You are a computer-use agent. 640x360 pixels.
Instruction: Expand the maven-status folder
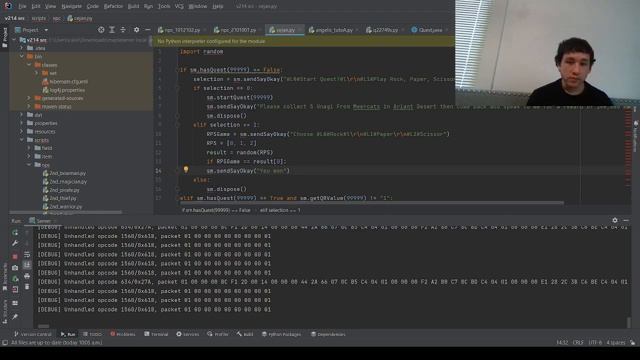pos(29,107)
